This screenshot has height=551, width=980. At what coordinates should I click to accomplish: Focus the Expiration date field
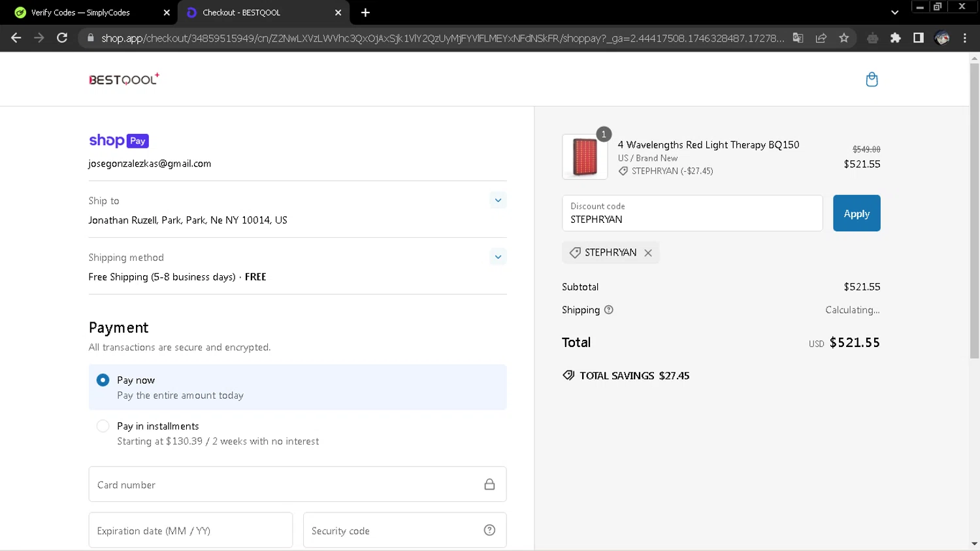(x=191, y=530)
